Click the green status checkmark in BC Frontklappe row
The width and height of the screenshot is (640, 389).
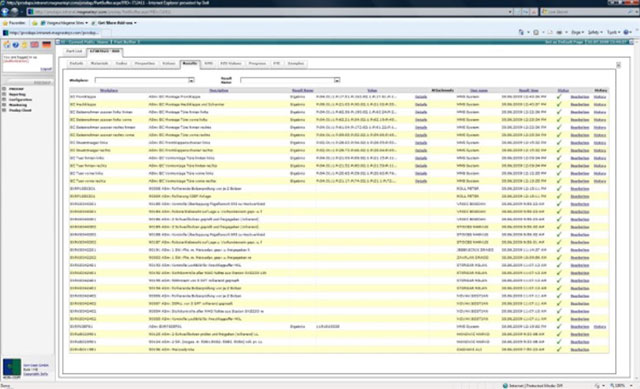559,97
